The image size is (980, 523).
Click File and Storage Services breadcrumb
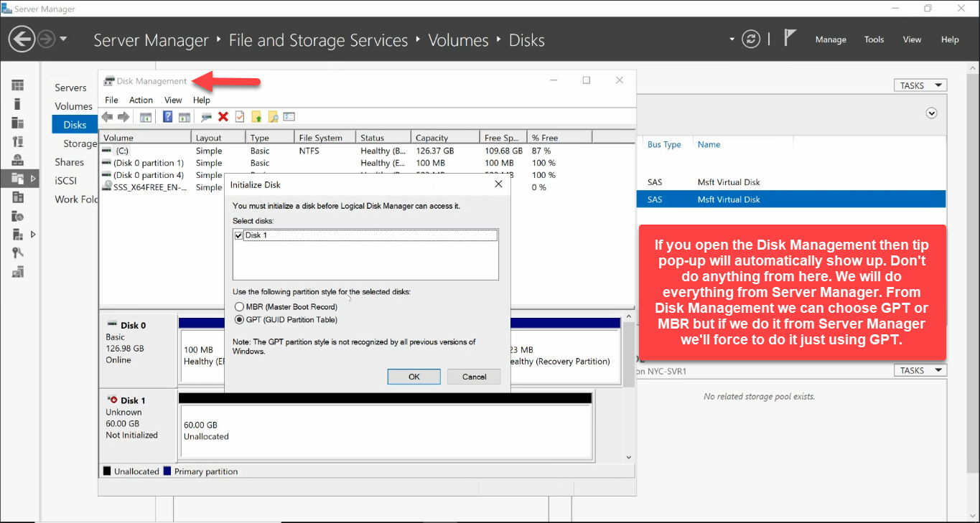pyautogui.click(x=318, y=40)
